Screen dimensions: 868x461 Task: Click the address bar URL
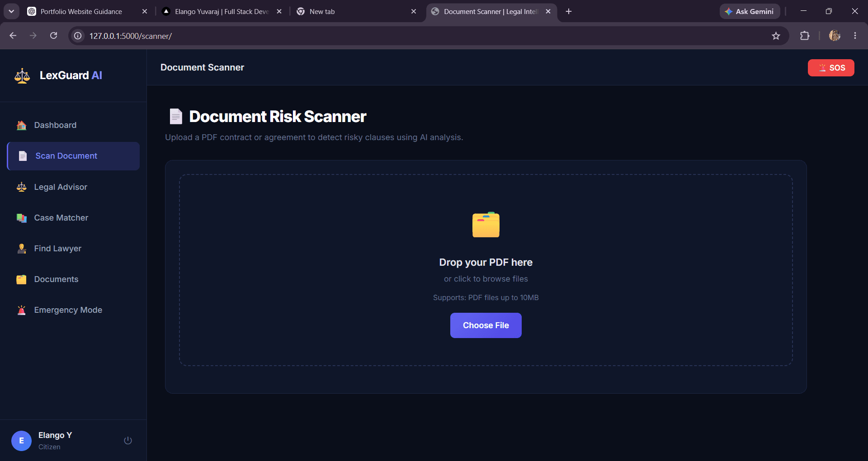click(131, 36)
